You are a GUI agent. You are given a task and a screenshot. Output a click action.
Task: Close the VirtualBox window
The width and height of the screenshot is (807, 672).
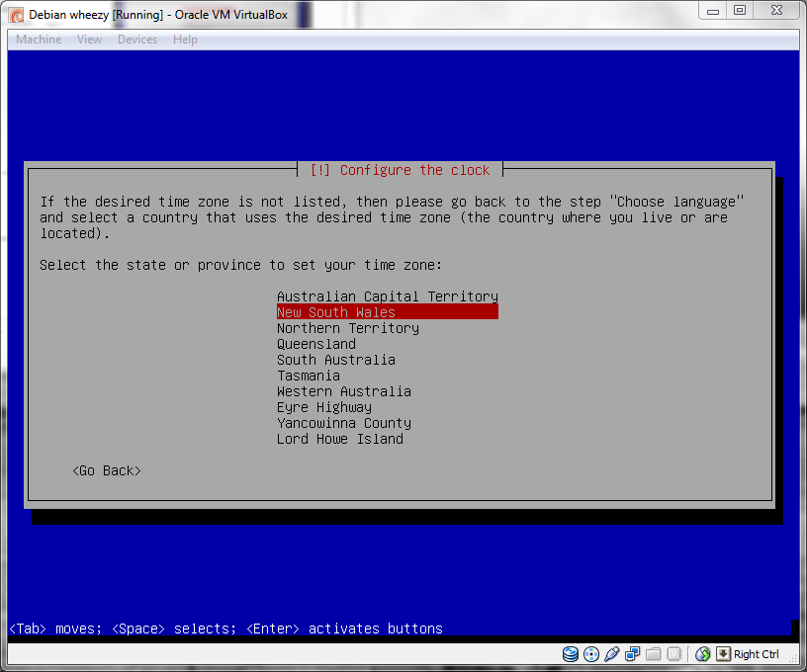(776, 11)
